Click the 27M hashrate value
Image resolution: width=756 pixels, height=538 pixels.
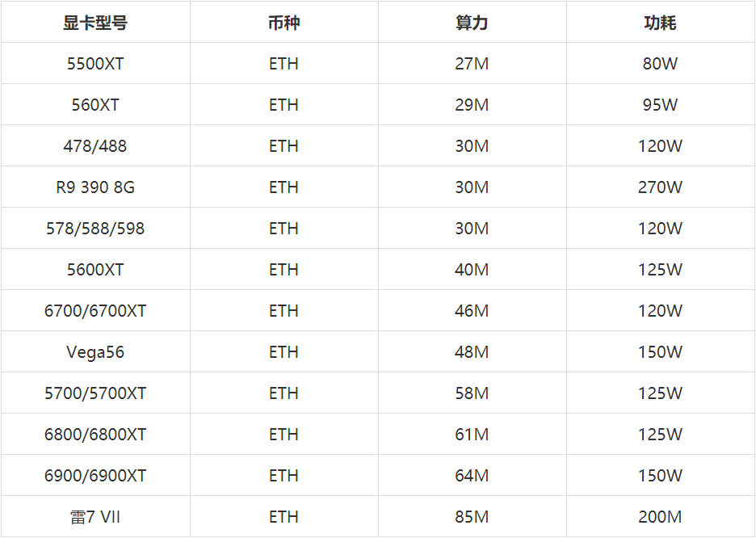coord(472,64)
